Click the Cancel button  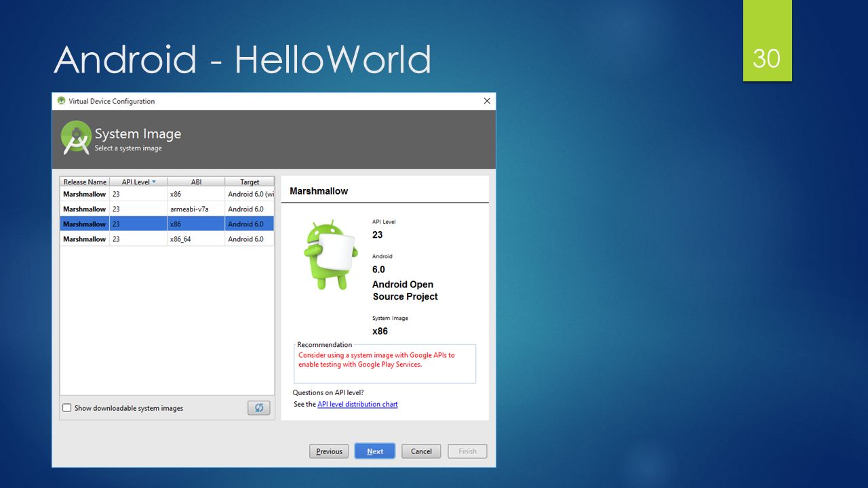coord(421,451)
